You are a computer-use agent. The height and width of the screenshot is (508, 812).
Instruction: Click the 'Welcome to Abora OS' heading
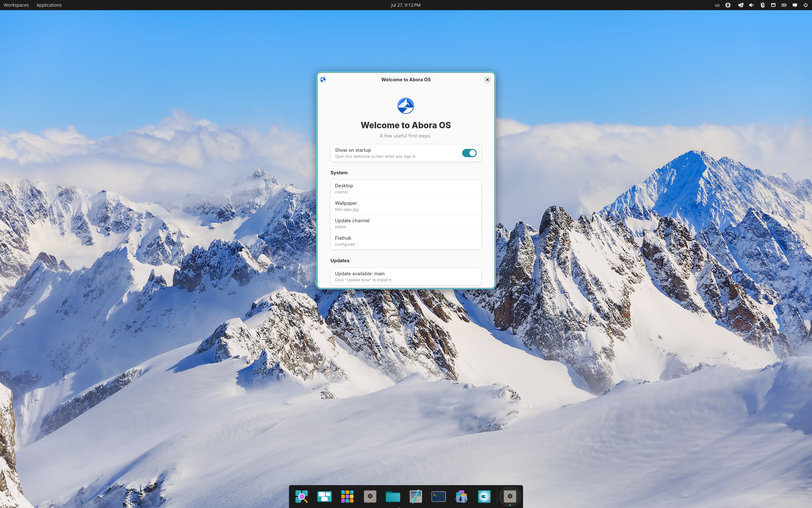click(406, 125)
